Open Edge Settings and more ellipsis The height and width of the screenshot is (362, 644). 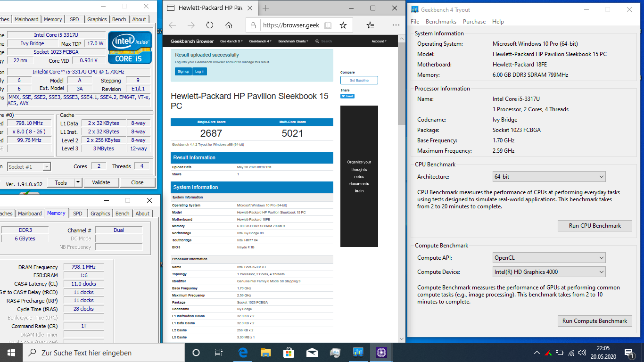[x=396, y=25]
